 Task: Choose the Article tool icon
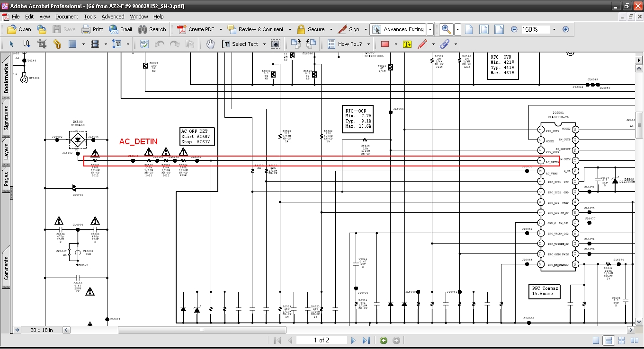(x=27, y=44)
